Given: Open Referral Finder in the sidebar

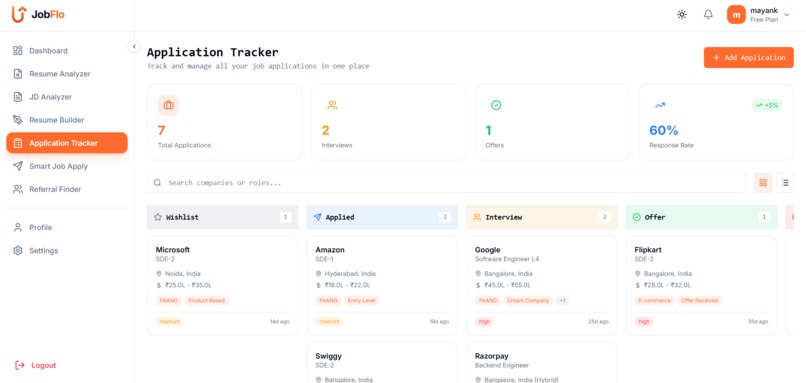Looking at the screenshot, I should [x=67, y=189].
